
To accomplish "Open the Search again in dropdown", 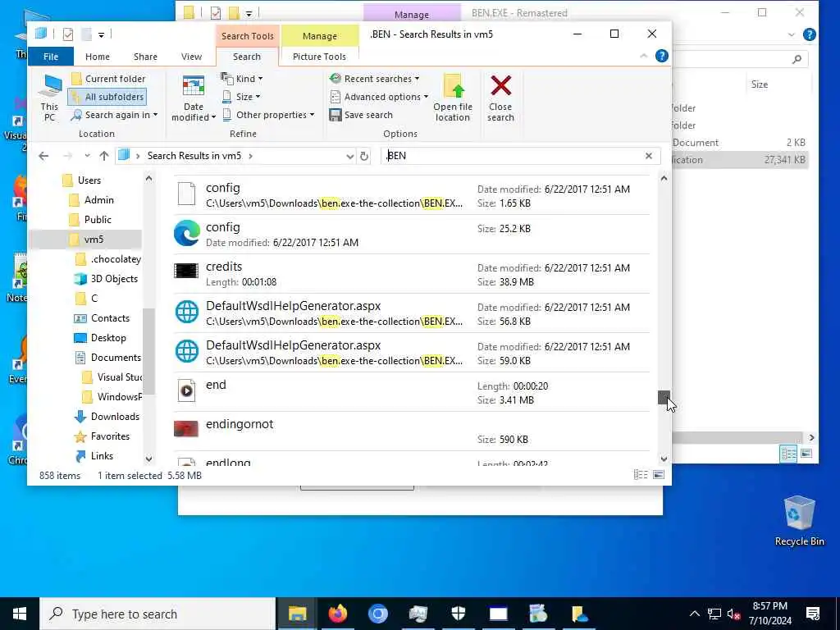I will pyautogui.click(x=115, y=115).
